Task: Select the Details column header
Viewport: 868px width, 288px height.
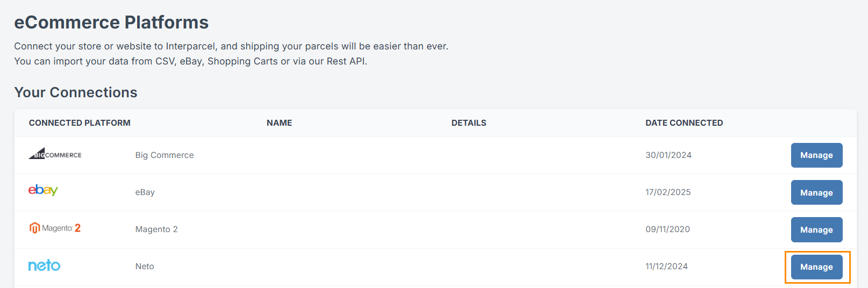Action: [x=468, y=123]
